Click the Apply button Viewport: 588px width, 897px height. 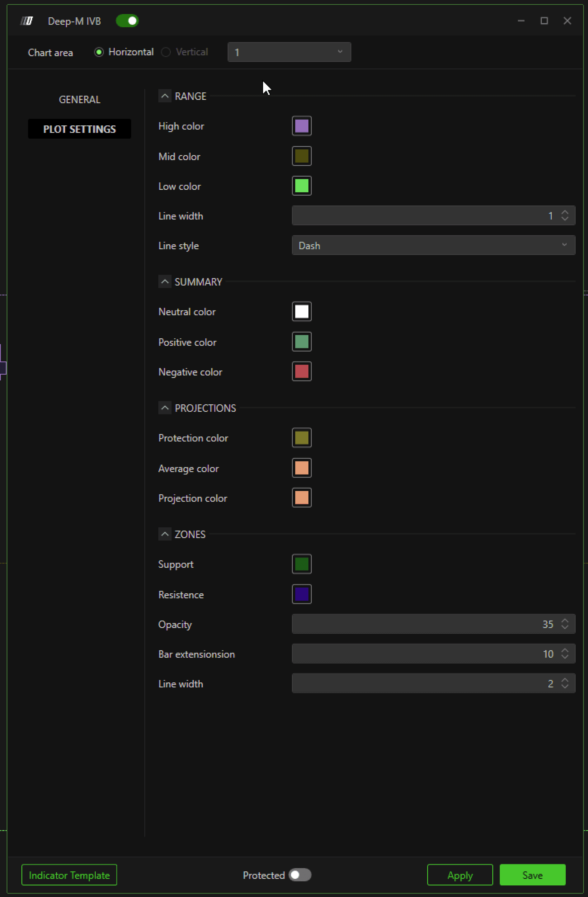[460, 875]
